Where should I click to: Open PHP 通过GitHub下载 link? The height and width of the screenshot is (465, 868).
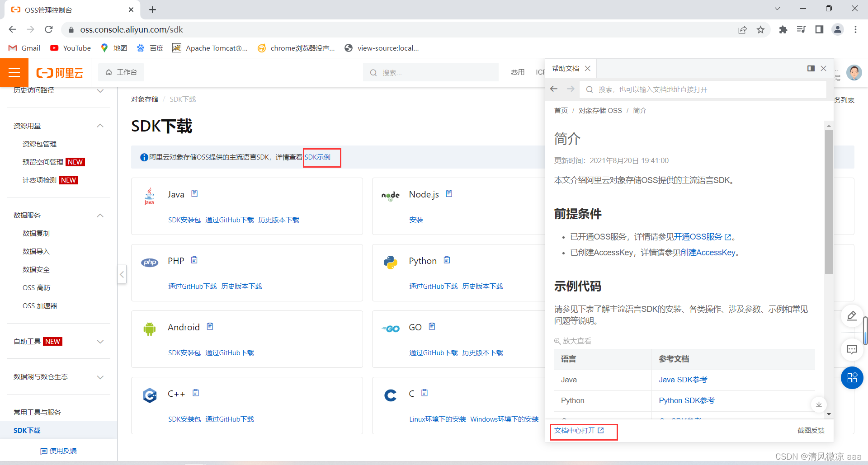[x=193, y=287]
